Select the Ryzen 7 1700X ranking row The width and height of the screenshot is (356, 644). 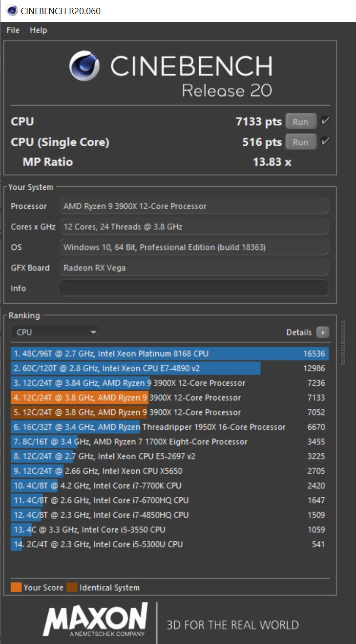pos(169,442)
